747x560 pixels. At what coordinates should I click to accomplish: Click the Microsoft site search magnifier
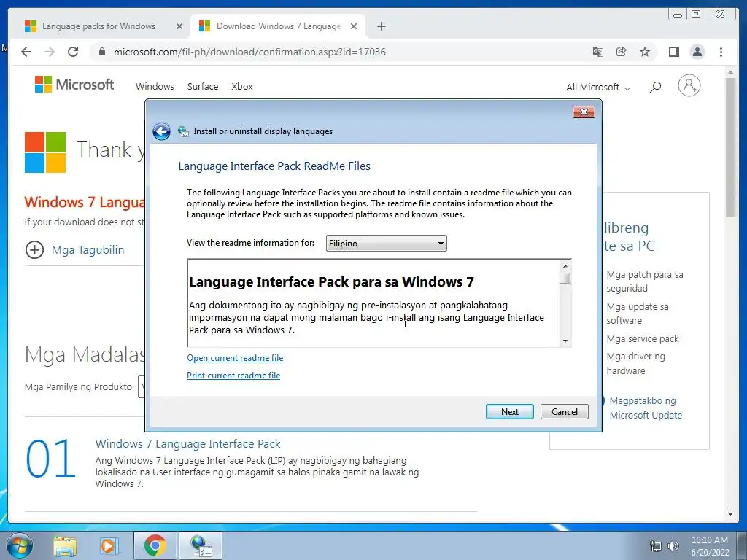click(x=655, y=87)
